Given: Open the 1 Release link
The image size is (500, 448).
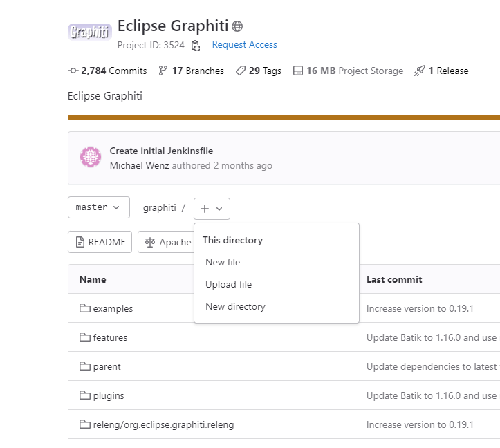Looking at the screenshot, I should tap(441, 71).
